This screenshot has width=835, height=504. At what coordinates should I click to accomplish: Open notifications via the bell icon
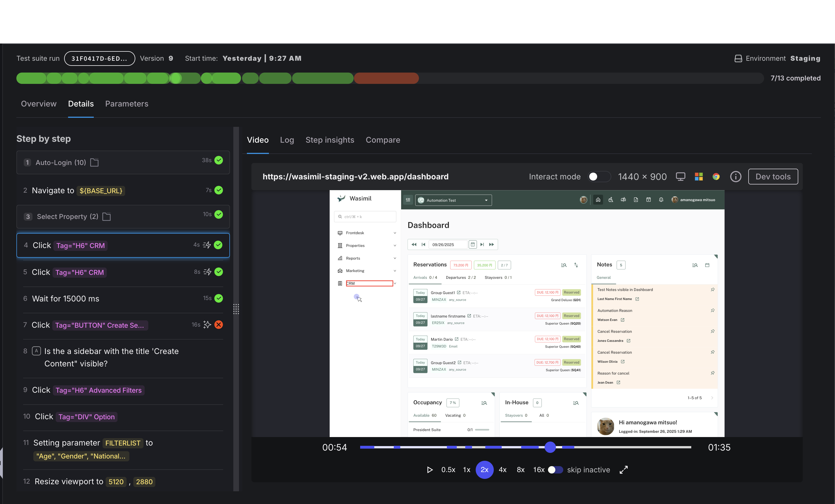[x=661, y=200]
